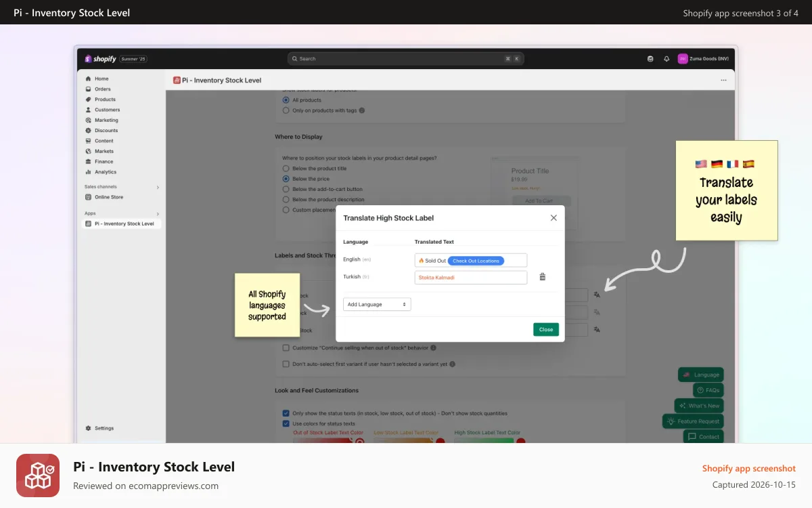Select the All products radio option
Viewport: 812px width, 508px height.
click(x=286, y=100)
